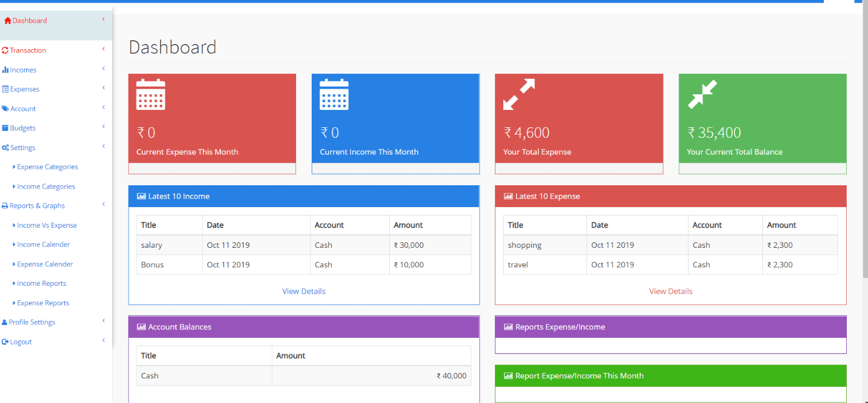This screenshot has height=403, width=868.
Task: Select Expense Categories in sidebar
Action: 47,166
